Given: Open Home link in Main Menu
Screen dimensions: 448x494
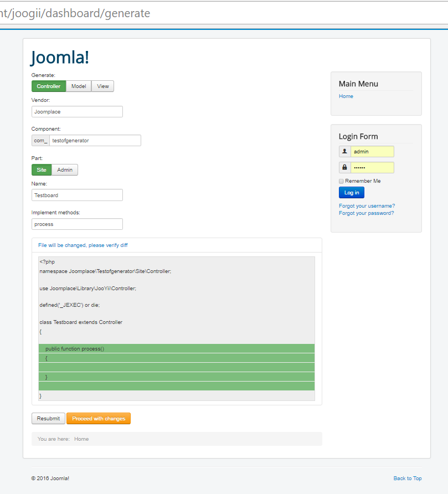Looking at the screenshot, I should click(x=346, y=96).
